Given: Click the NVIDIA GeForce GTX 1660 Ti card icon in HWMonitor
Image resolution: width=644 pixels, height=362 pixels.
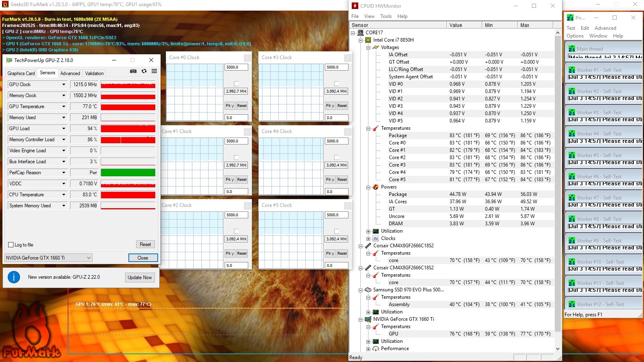Looking at the screenshot, I should [368, 319].
